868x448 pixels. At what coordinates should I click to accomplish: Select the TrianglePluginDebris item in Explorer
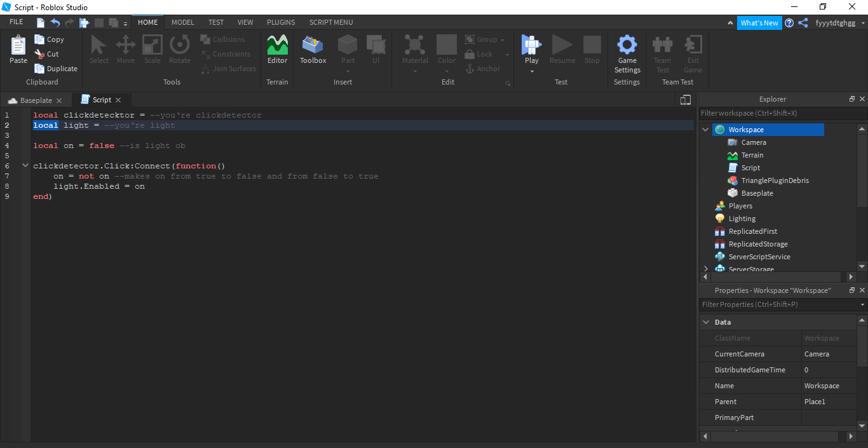point(775,180)
